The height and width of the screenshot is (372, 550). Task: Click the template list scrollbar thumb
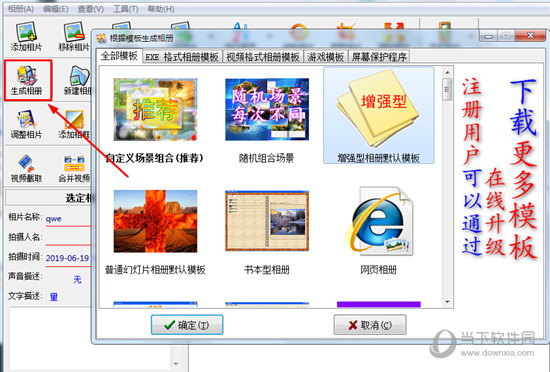[447, 89]
